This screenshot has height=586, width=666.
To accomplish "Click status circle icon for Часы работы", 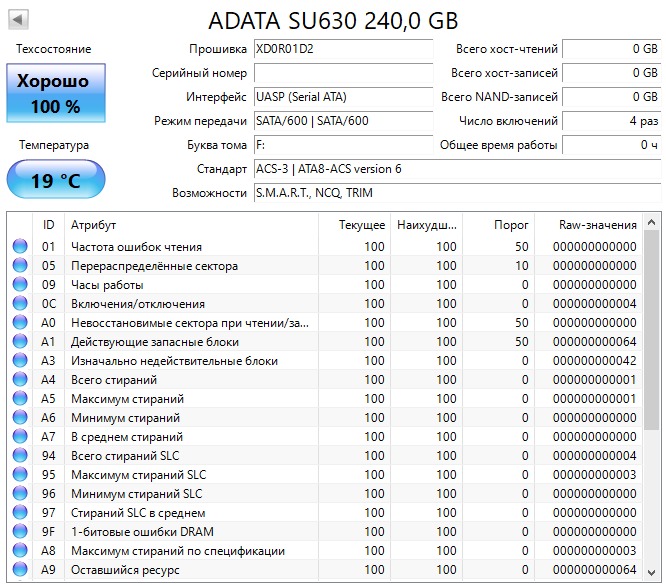I will [x=20, y=285].
